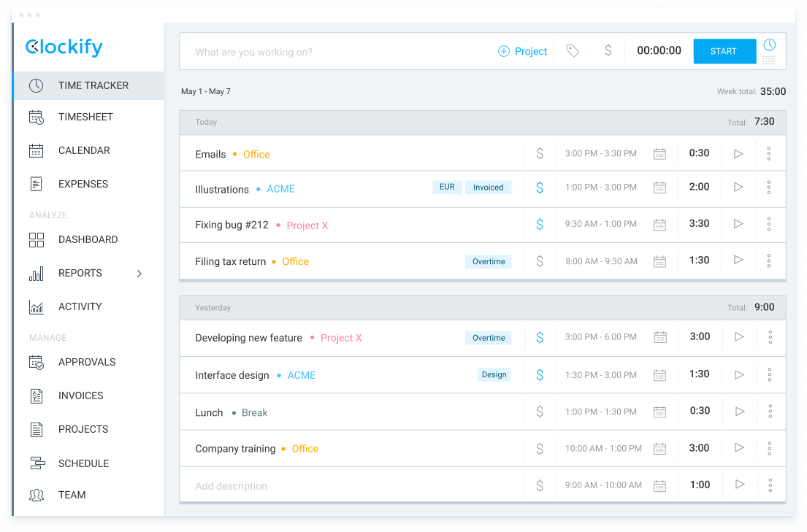The image size is (807, 532).
Task: Open REPORTS in sidebar
Action: pyautogui.click(x=88, y=273)
